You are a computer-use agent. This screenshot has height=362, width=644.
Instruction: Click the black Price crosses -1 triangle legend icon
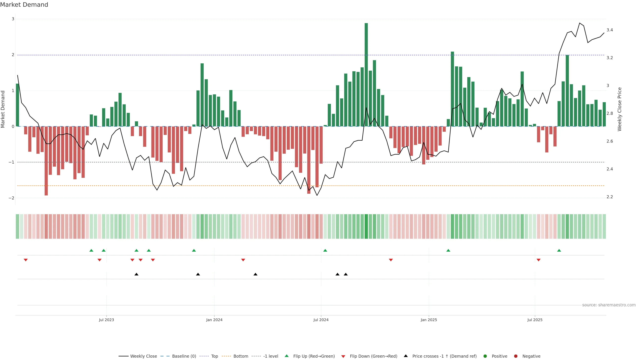[x=406, y=356]
